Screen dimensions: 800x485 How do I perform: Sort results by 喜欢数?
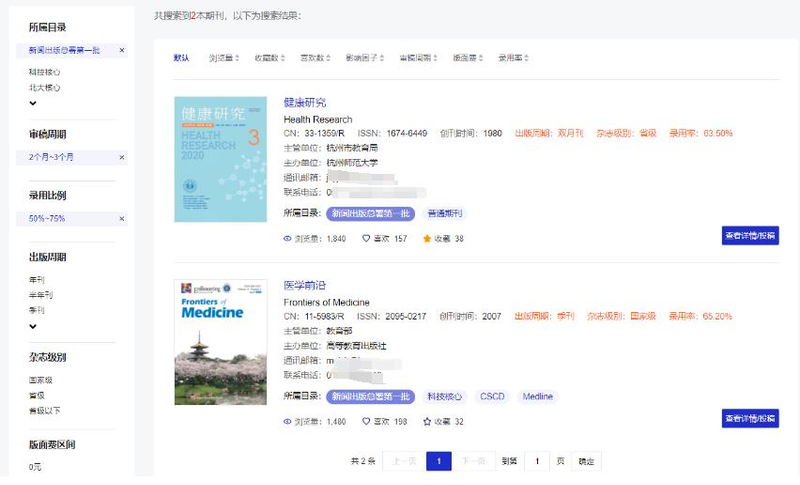tap(315, 58)
